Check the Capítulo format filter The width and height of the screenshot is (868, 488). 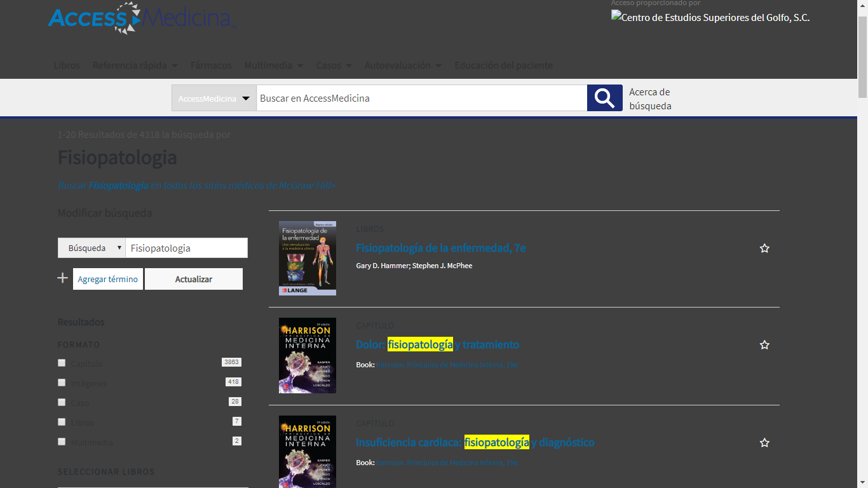(x=62, y=363)
